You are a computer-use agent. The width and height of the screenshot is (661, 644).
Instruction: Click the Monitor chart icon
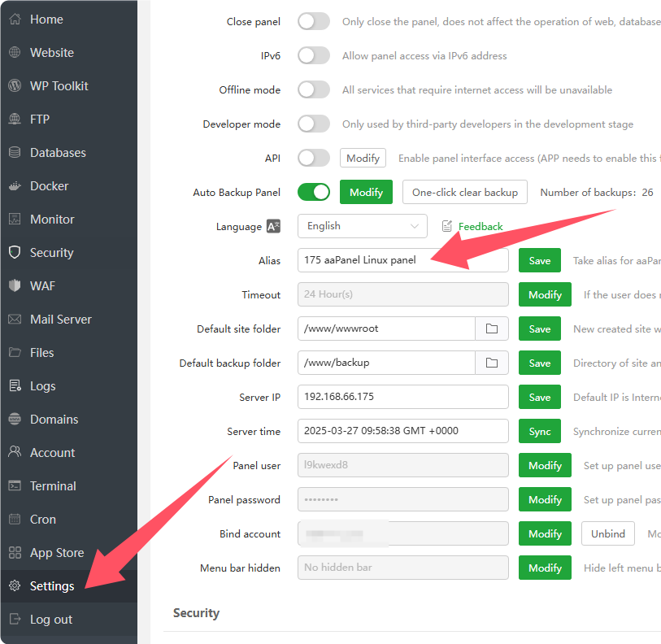point(15,219)
